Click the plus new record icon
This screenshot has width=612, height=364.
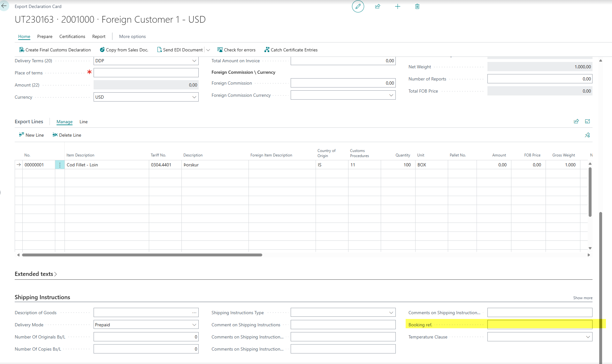(x=397, y=6)
